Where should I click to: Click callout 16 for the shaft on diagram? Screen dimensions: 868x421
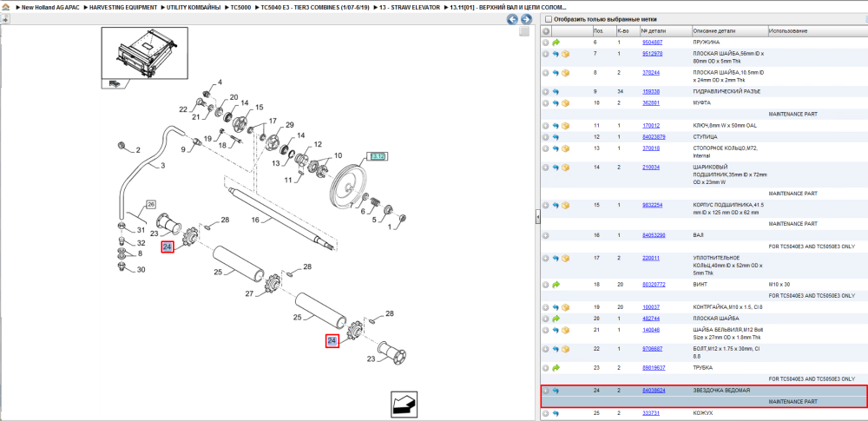click(255, 220)
